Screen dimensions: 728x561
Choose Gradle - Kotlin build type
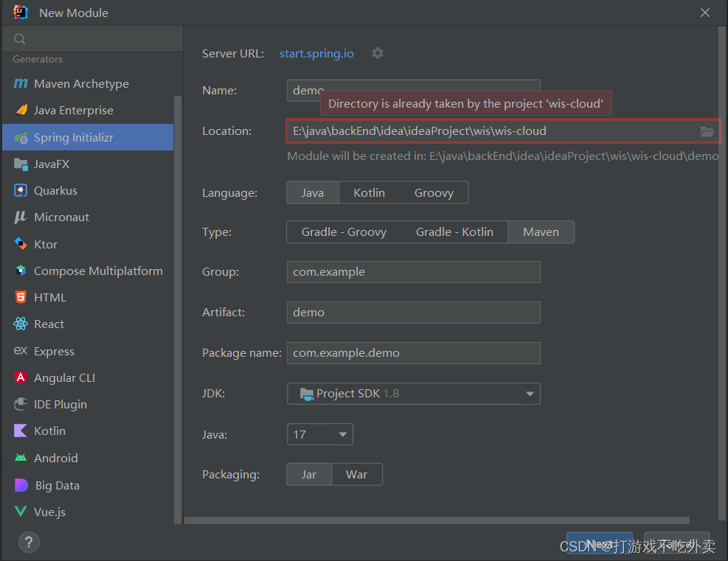pos(454,232)
